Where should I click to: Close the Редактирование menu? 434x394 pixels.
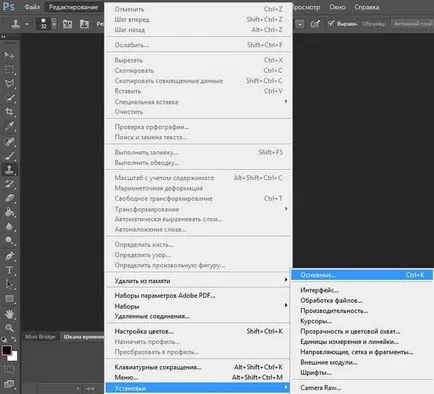click(73, 7)
